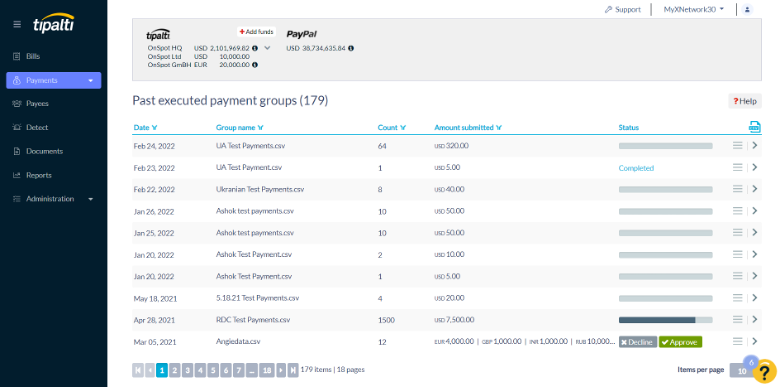The height and width of the screenshot is (390, 780).
Task: Open row menu for RDC Test Payments.csv
Action: click(x=737, y=319)
